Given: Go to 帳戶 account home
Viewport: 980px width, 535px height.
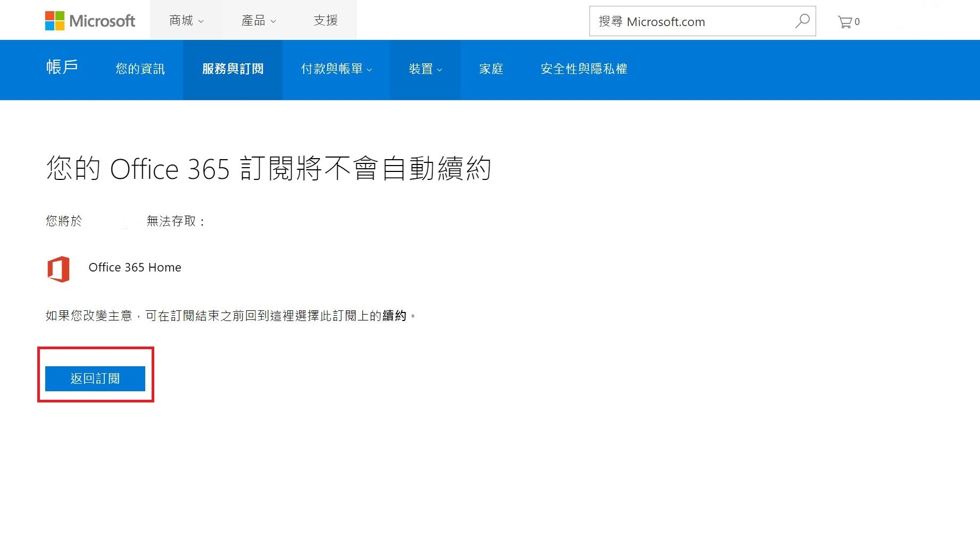Looking at the screenshot, I should point(62,67).
